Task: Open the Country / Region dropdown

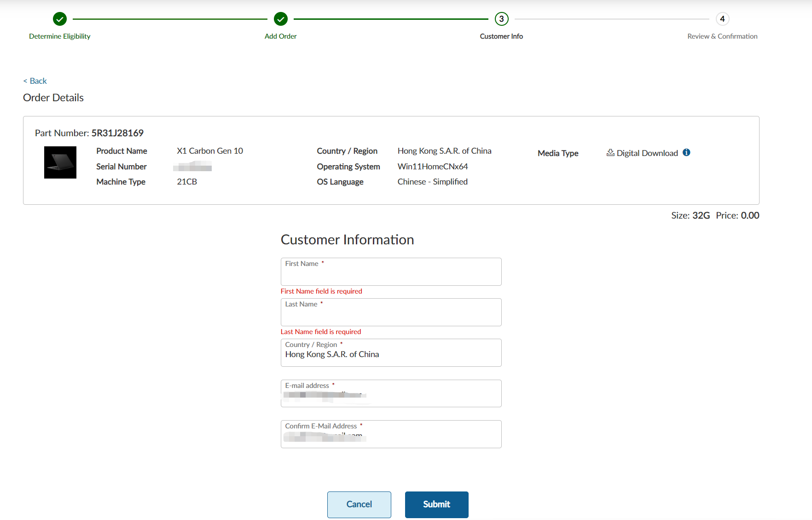Action: 391,352
